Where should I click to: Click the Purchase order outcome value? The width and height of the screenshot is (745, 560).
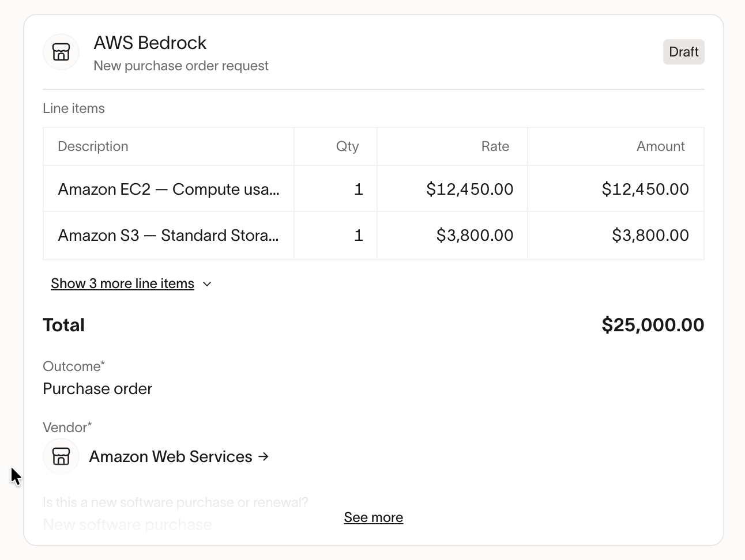pos(97,389)
